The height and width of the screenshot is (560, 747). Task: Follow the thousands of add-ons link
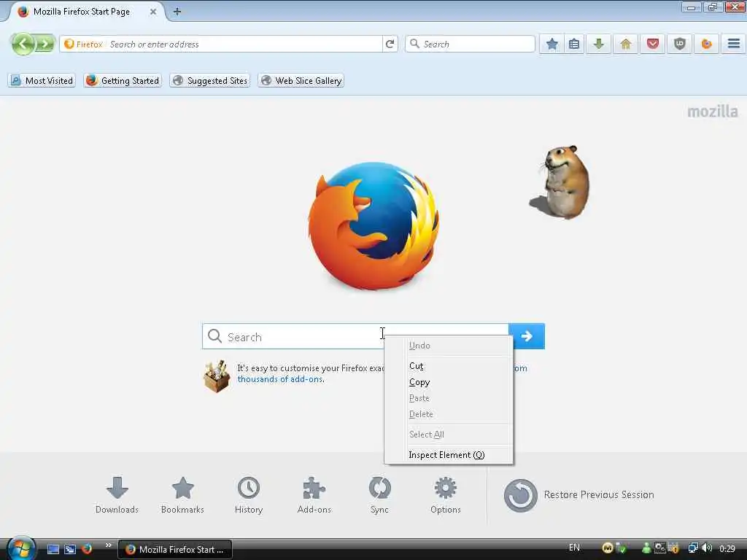coord(280,379)
